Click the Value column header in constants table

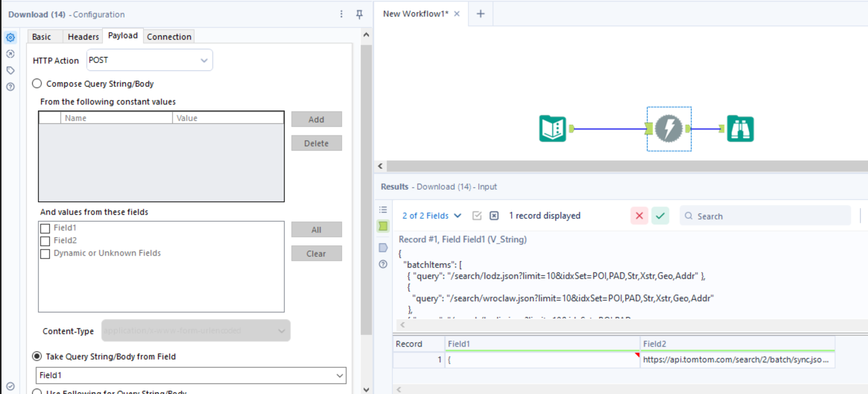pos(228,118)
